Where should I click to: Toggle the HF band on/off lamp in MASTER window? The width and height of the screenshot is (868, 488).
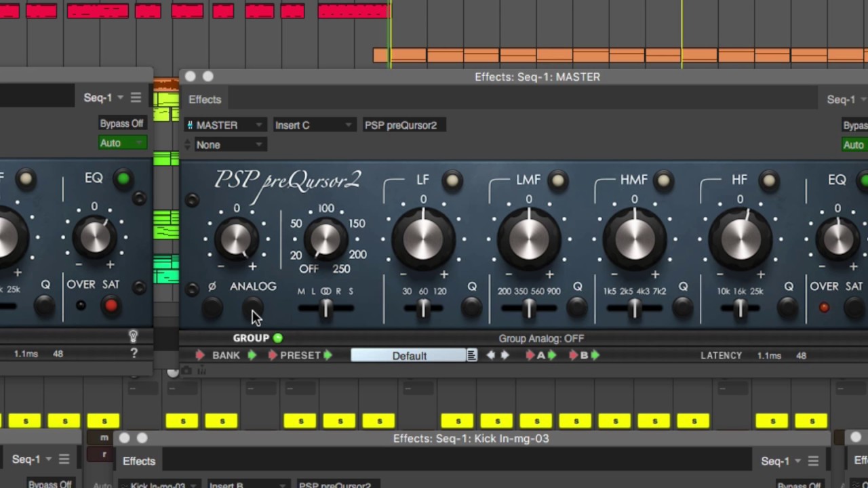(769, 180)
